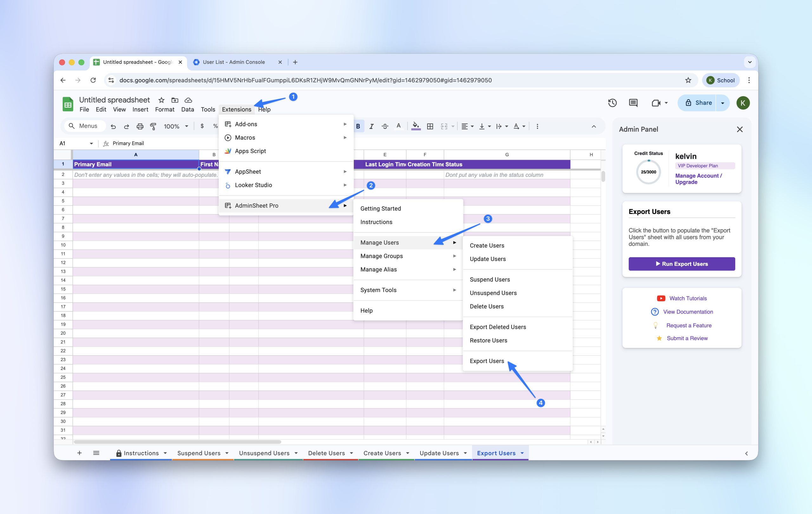Click the strikethrough formatting icon
The height and width of the screenshot is (514, 812).
click(385, 126)
